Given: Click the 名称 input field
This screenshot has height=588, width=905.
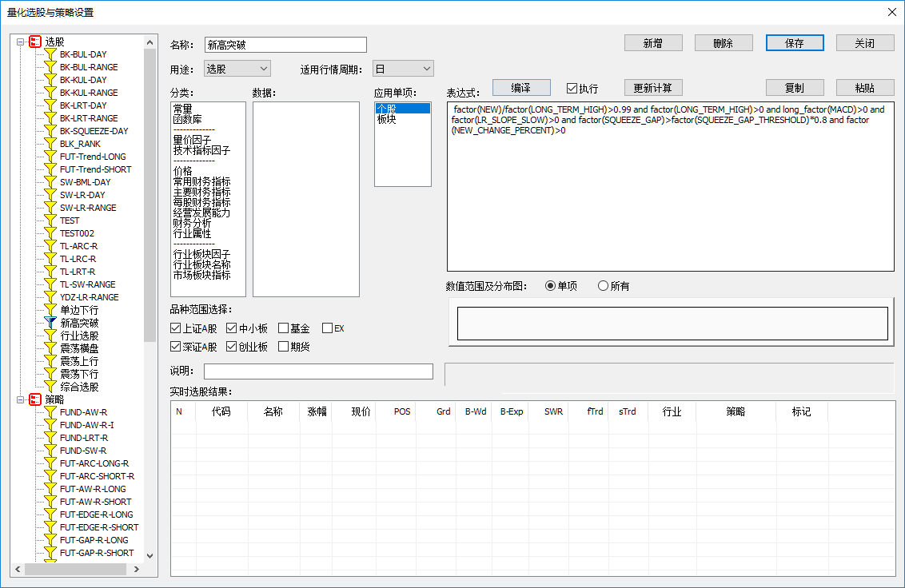Looking at the screenshot, I should pos(285,45).
